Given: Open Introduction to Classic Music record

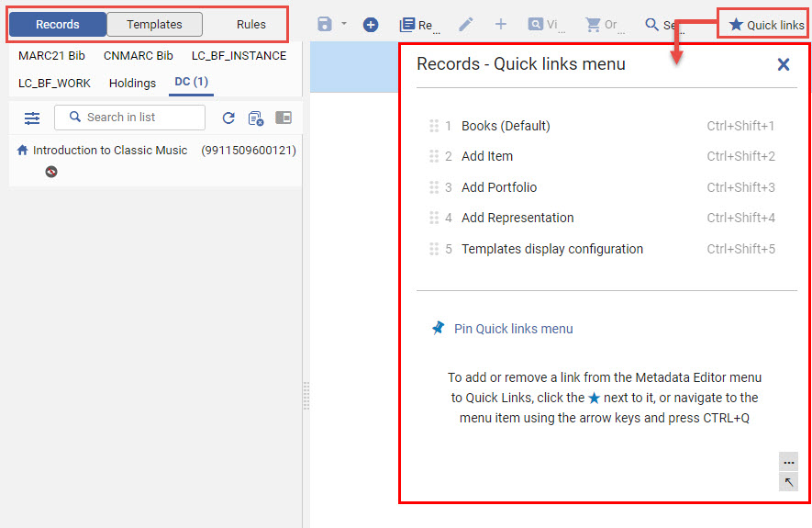Looking at the screenshot, I should pyautogui.click(x=110, y=151).
